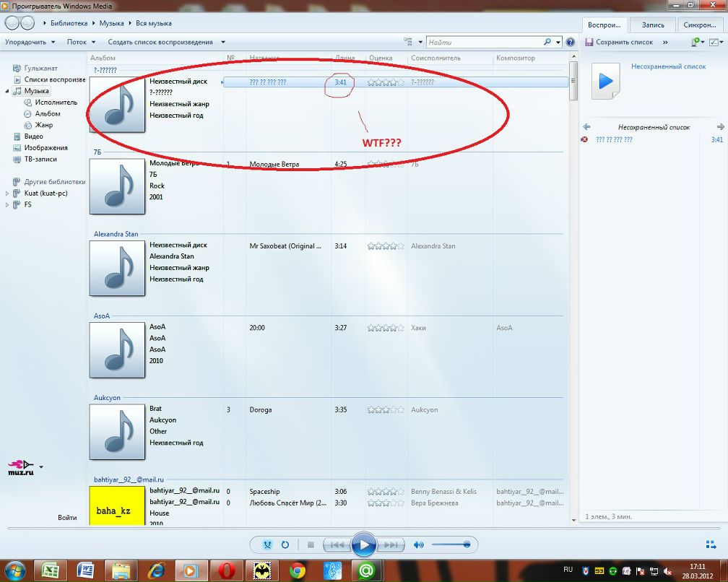The height and width of the screenshot is (582, 728).
Task: Open the Упорядочить dropdown menu
Action: (x=30, y=43)
